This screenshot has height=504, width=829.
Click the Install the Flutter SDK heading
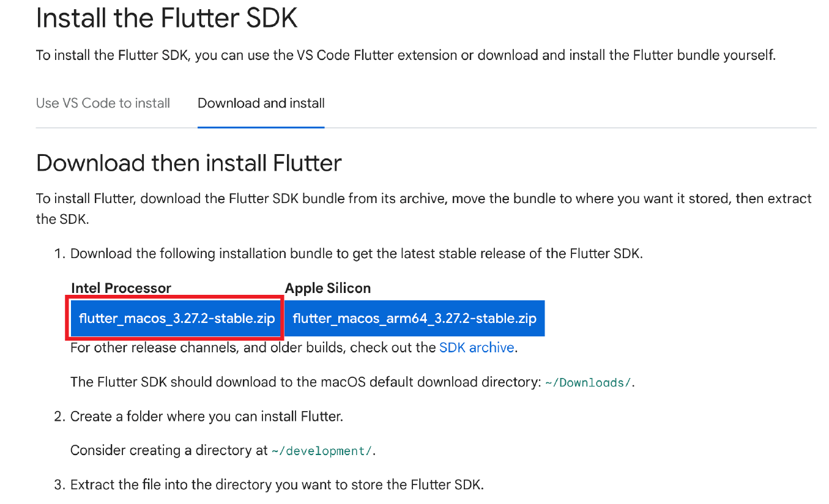[166, 18]
